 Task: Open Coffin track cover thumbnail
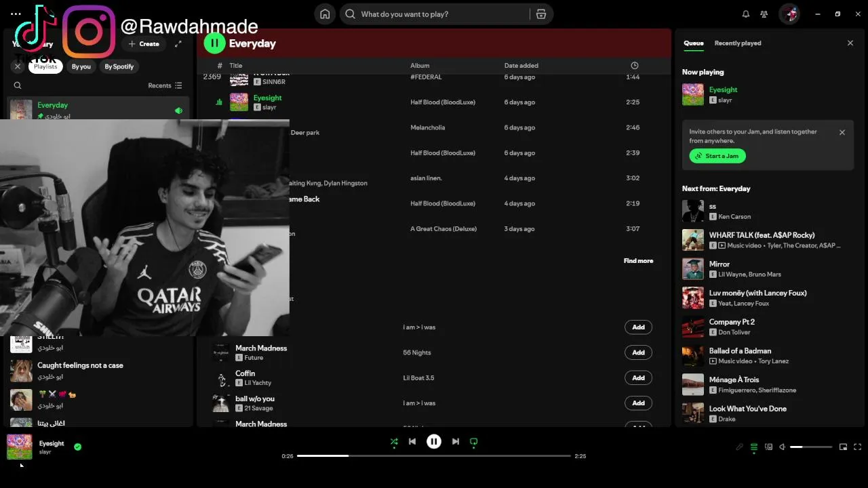pyautogui.click(x=221, y=378)
